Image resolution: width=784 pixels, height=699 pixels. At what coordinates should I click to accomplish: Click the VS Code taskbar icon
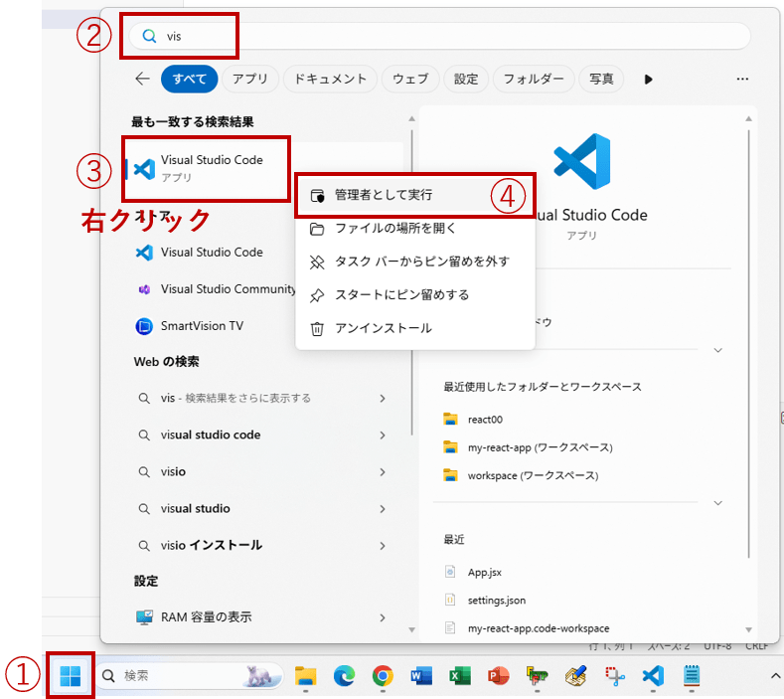tap(653, 676)
